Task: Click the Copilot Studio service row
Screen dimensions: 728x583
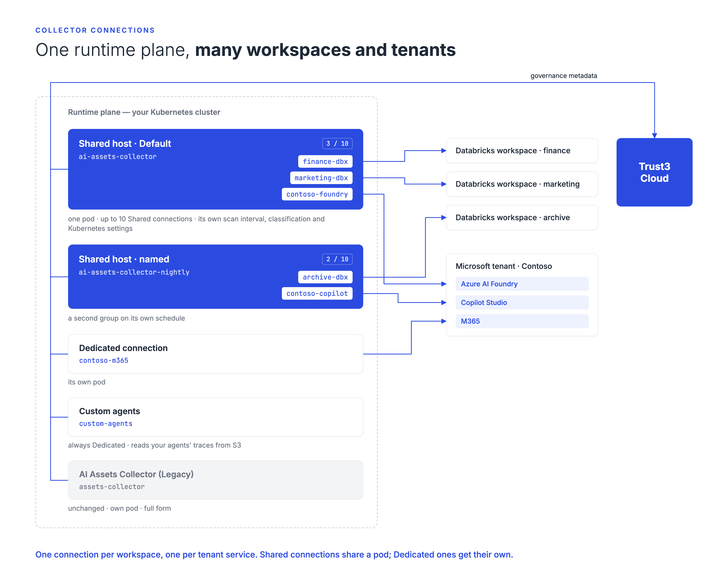Action: tap(522, 303)
